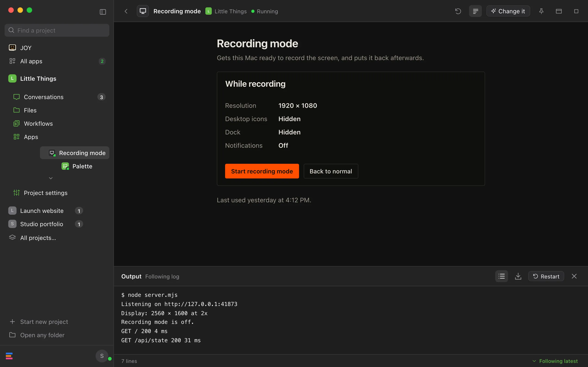Click the reload icon in top toolbar

coord(458,11)
